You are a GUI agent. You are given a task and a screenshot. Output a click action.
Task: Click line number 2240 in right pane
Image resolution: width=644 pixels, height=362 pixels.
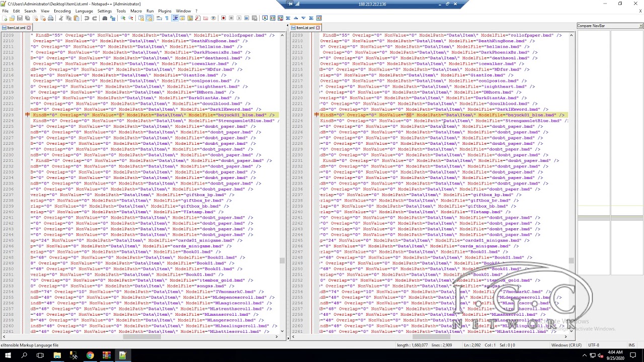[297, 212]
